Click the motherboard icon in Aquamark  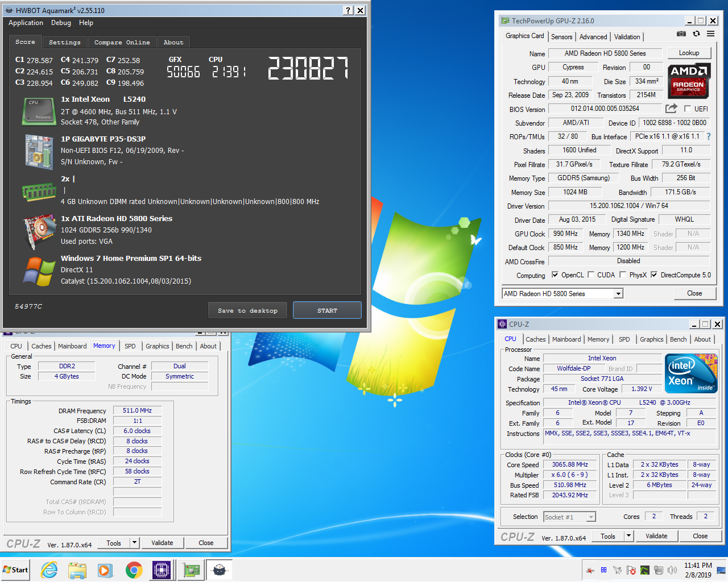[x=39, y=151]
